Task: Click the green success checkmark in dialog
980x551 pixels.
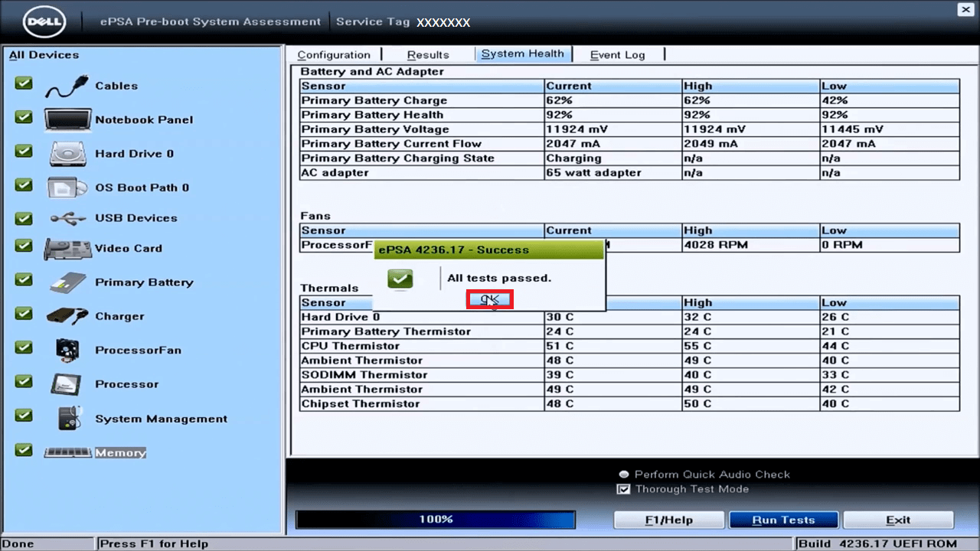Action: pyautogui.click(x=400, y=279)
